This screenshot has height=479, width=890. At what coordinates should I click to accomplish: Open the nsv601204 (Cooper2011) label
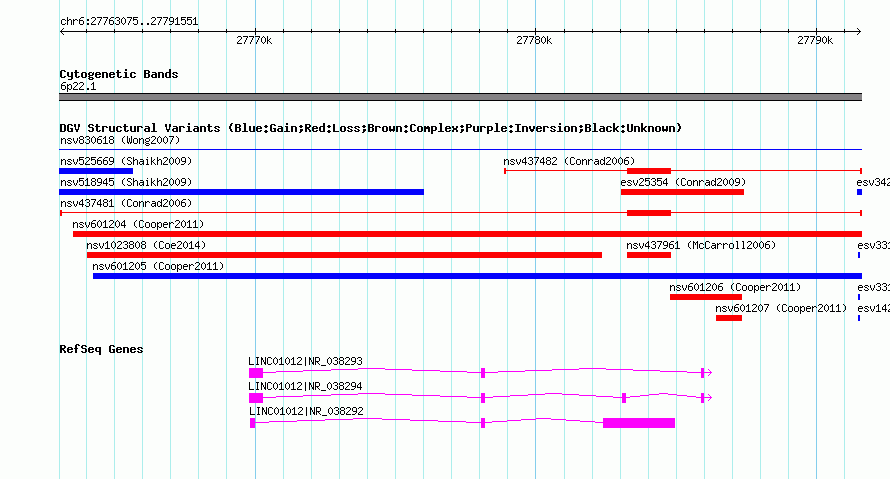pos(138,224)
